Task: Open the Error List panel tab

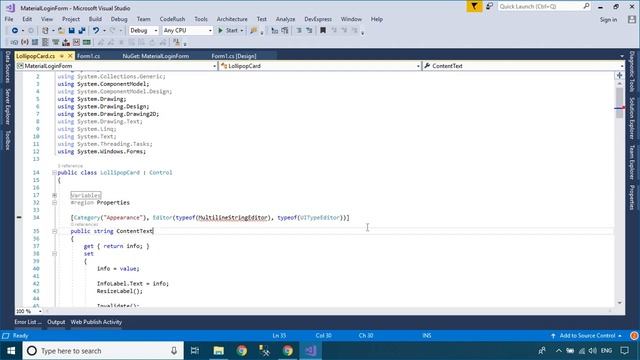Action: coord(28,322)
